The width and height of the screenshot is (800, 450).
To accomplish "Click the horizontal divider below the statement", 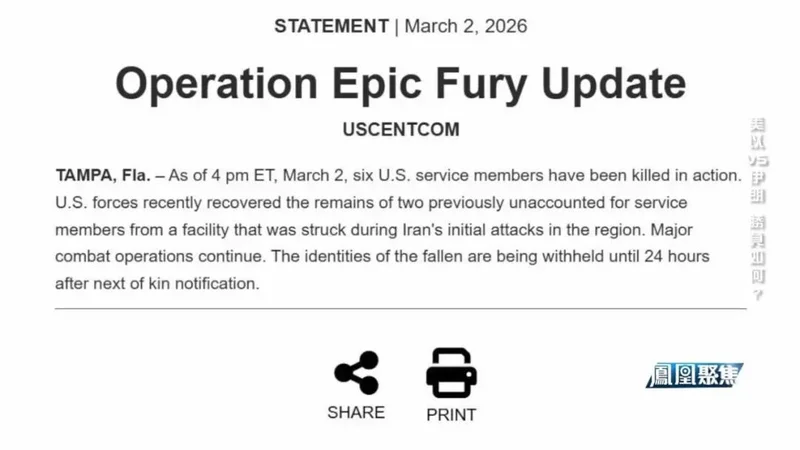I will [x=400, y=309].
